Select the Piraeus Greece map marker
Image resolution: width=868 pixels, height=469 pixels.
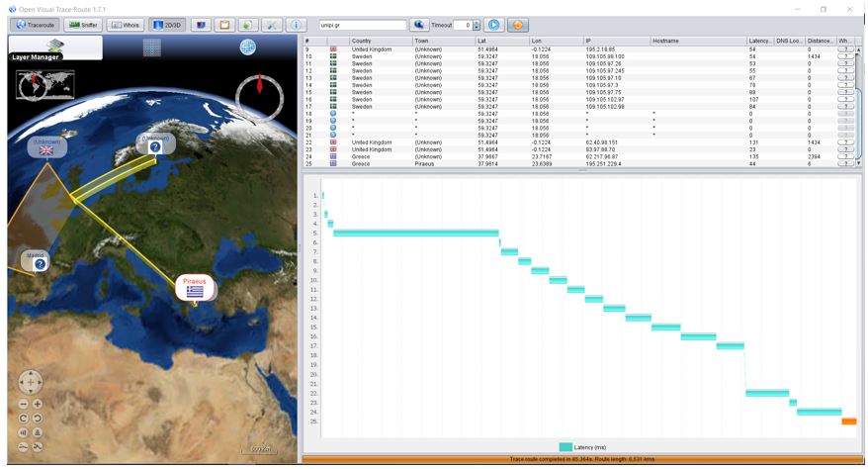195,287
